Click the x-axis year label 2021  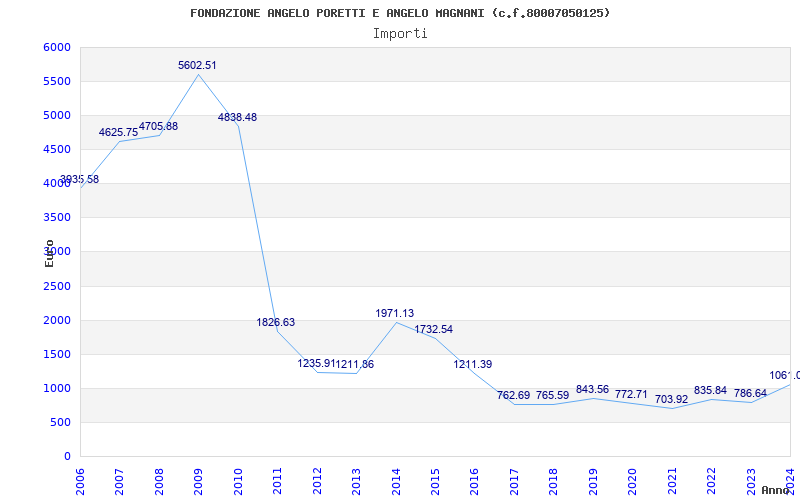[x=672, y=482]
